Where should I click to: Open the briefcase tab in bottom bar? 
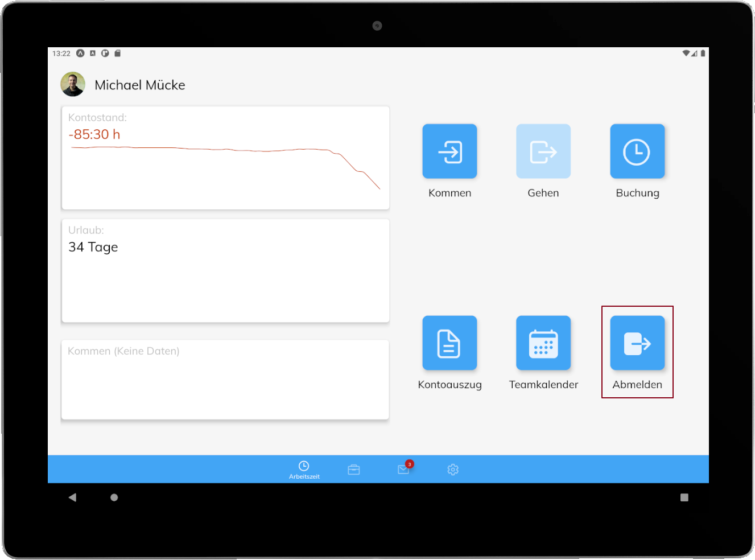pos(354,470)
